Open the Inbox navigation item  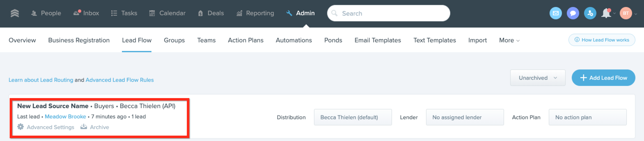coord(86,13)
